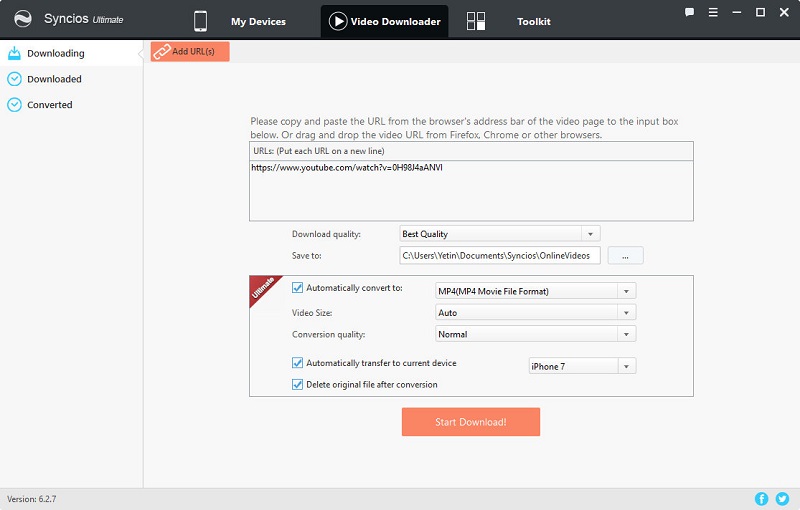800x510 pixels.
Task: Click the phone device icon
Action: [201, 21]
